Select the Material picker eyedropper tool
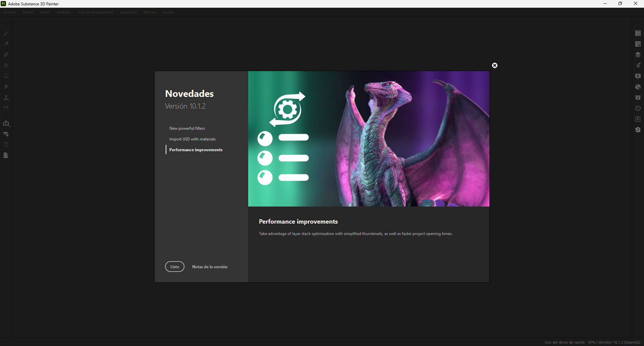Viewport: 644px width, 346px height. point(6,108)
